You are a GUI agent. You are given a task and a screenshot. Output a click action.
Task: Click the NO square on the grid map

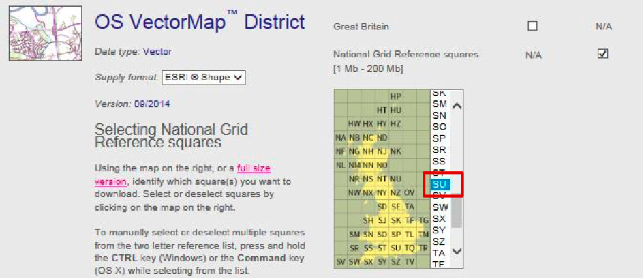pyautogui.click(x=382, y=165)
